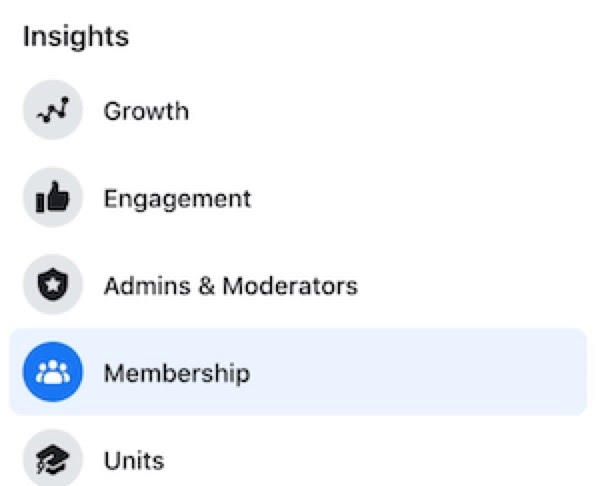
Task: Click the Growth line-chart icon
Action: (x=51, y=111)
